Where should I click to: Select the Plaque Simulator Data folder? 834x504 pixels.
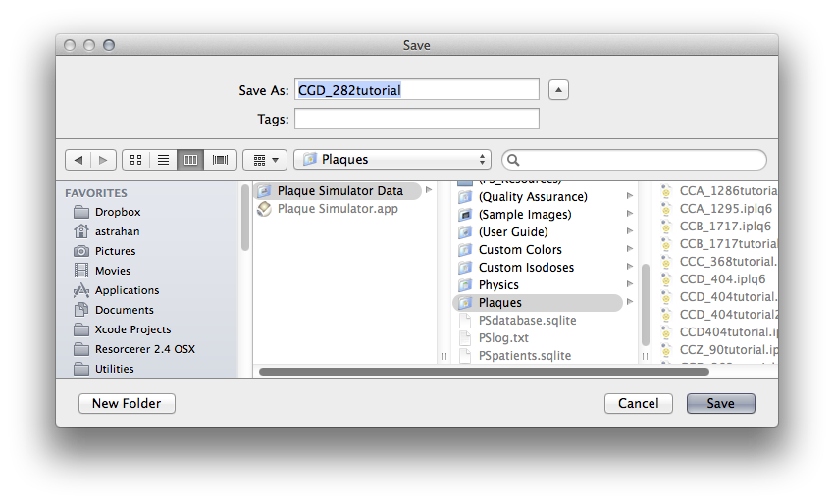coord(339,191)
